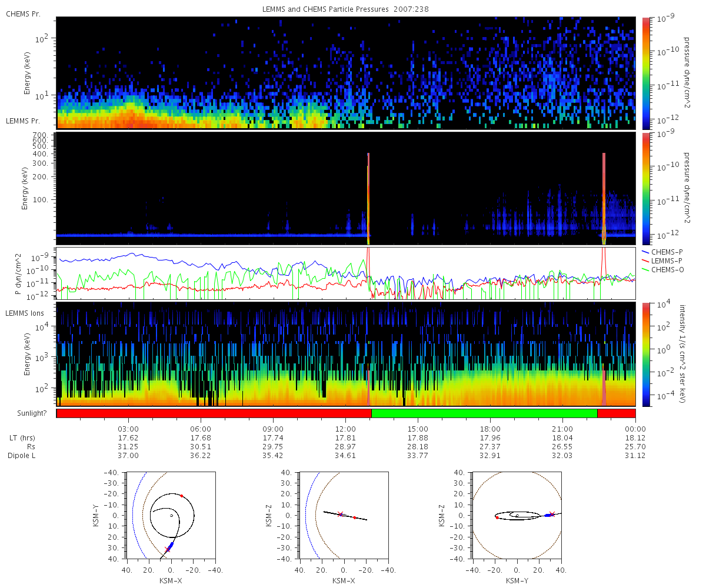Click the green segment of Sunlight bar
The image size is (706, 588).
click(x=484, y=413)
